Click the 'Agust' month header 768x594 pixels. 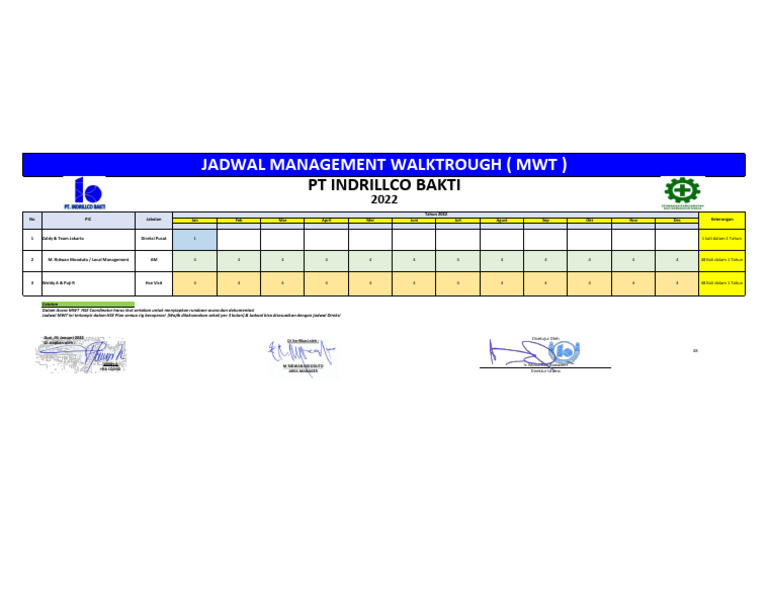[x=502, y=221]
